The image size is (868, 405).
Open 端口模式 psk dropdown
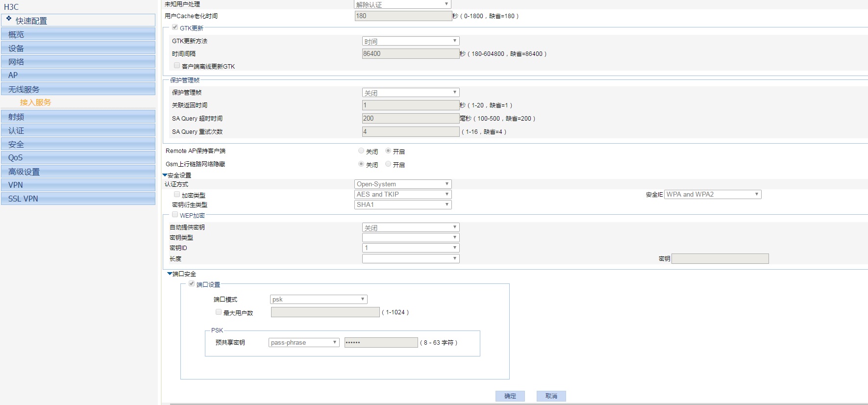(319, 299)
